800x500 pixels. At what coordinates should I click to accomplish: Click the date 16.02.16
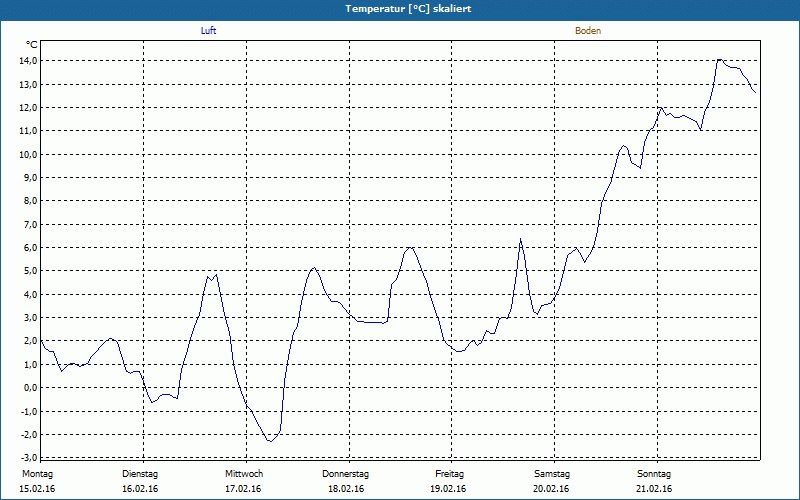140,489
